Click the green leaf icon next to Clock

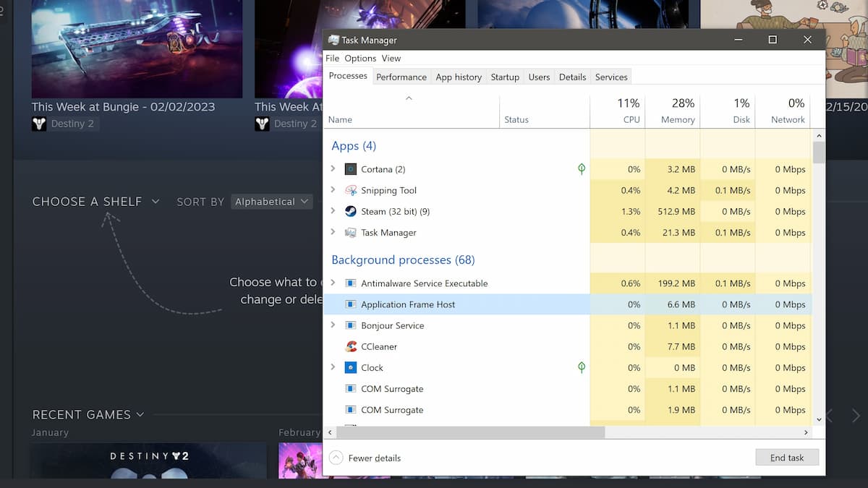point(581,367)
